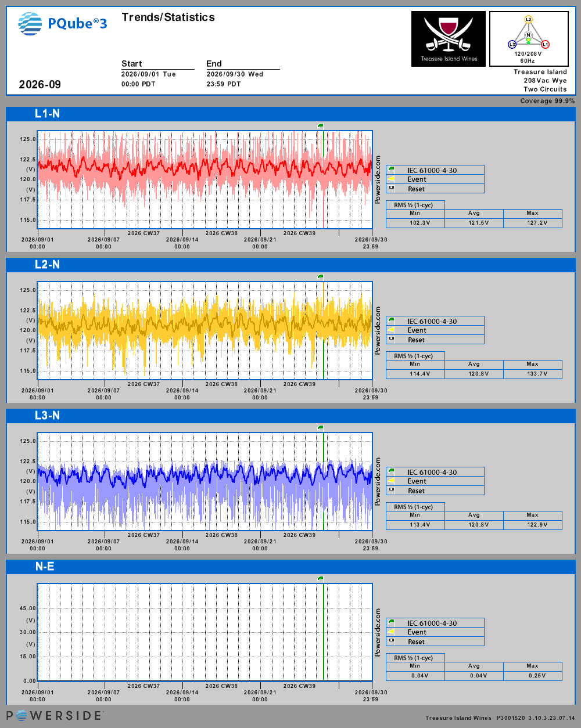The image size is (581, 728).
Task: Click the Coverage 99.9% label
Action: pos(547,101)
